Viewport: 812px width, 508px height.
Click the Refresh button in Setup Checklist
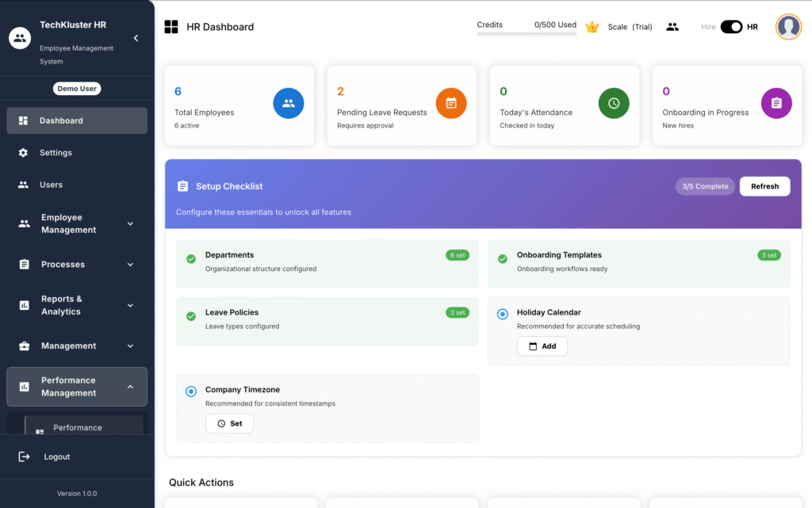(764, 186)
